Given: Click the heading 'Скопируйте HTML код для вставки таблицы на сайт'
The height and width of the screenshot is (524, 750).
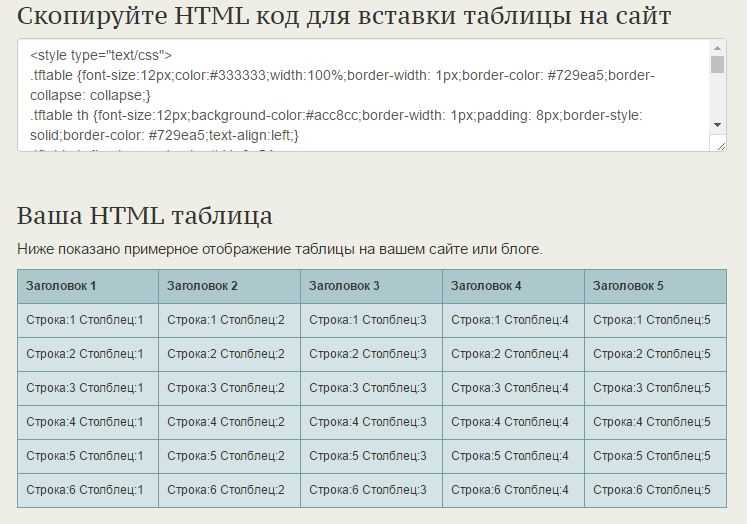Looking at the screenshot, I should pos(344,16).
